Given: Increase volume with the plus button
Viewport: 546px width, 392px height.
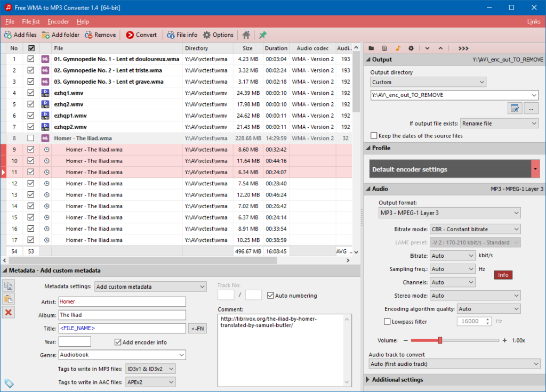Looking at the screenshot, I should point(504,340).
